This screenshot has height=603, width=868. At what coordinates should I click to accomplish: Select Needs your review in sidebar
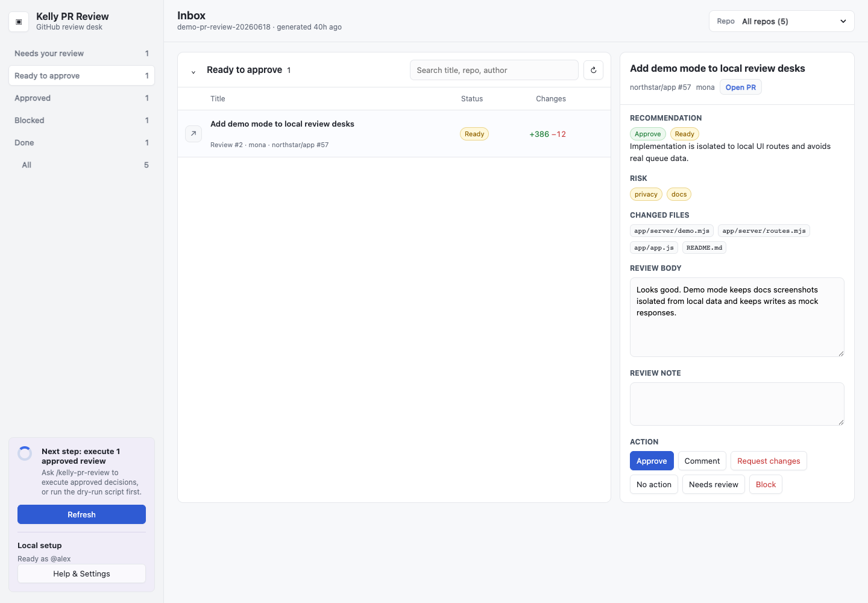point(81,54)
